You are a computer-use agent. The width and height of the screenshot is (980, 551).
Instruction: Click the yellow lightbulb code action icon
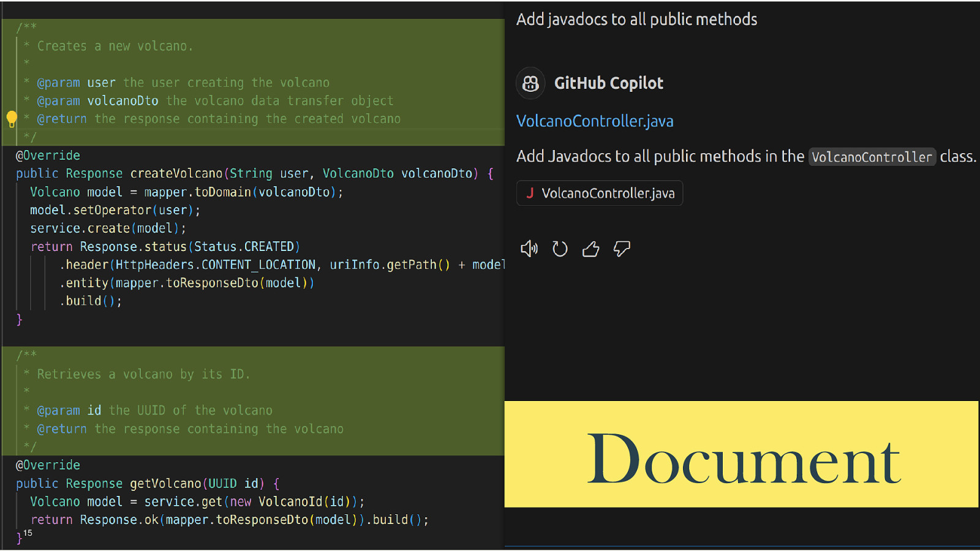coord(12,119)
